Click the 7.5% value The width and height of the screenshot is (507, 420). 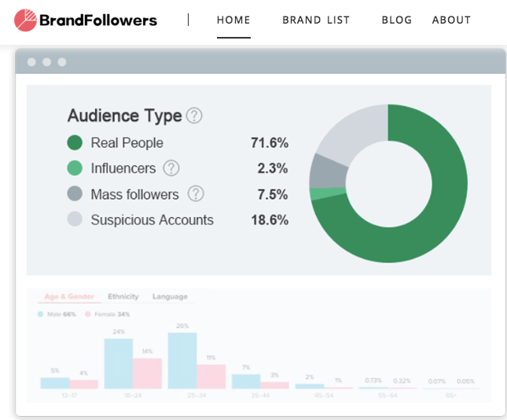pos(273,194)
